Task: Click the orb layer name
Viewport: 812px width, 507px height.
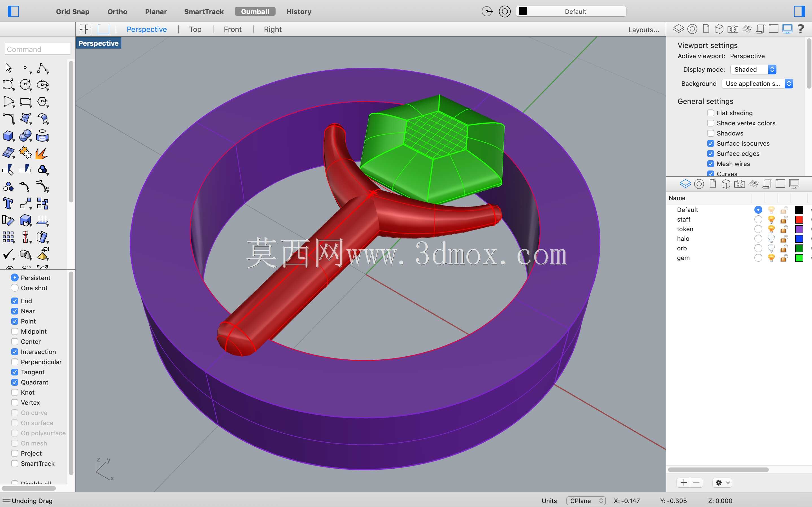Action: pos(682,248)
